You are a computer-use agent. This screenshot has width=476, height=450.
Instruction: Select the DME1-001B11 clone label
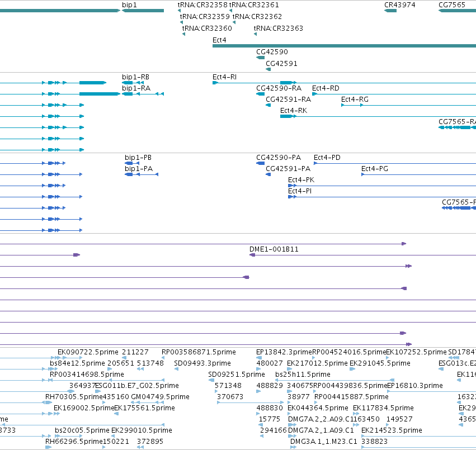pyautogui.click(x=274, y=249)
